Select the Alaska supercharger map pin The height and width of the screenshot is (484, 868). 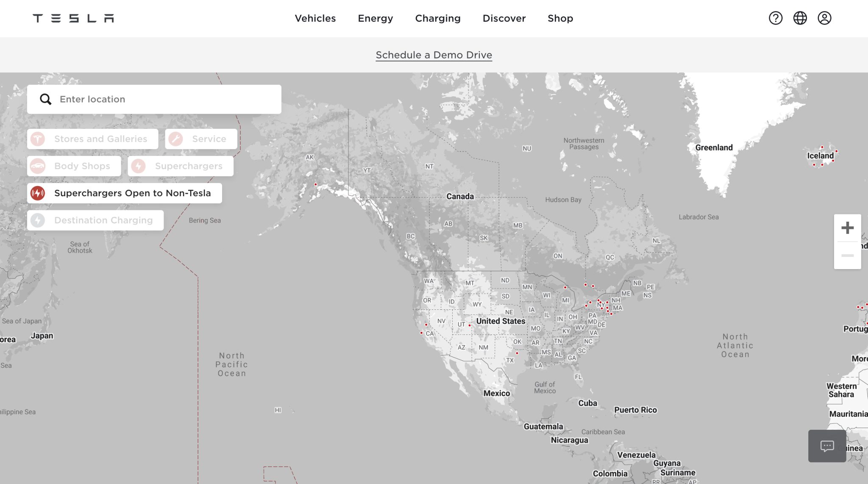coord(315,184)
